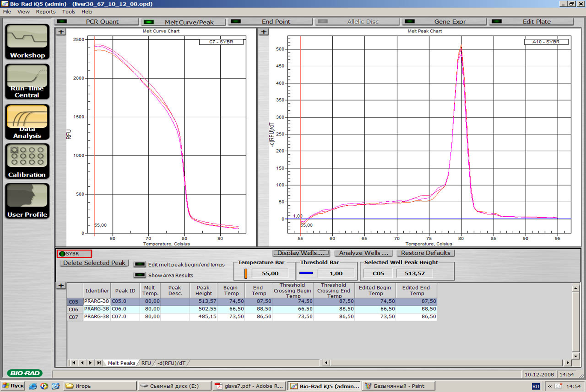The height and width of the screenshot is (392, 586).
Task: Select row header C06 in the table
Action: pos(75,309)
